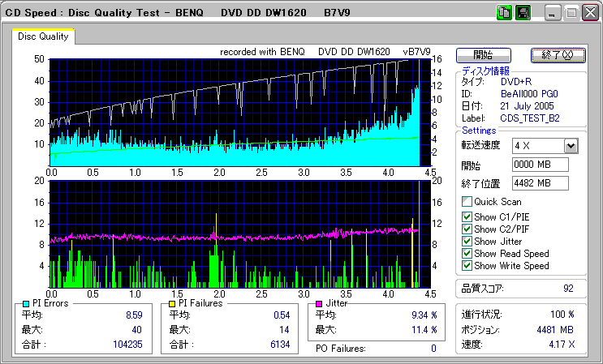Click the cyan PI Errors legend square

25,303
